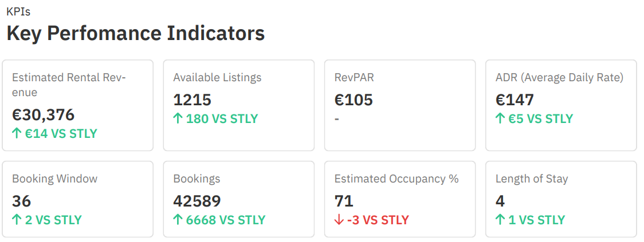Click up arrow next to €5 VS STLY

point(500,119)
